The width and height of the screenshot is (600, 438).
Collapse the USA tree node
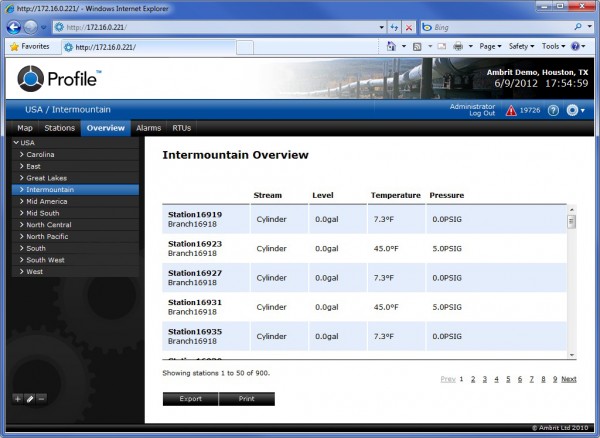[x=16, y=143]
